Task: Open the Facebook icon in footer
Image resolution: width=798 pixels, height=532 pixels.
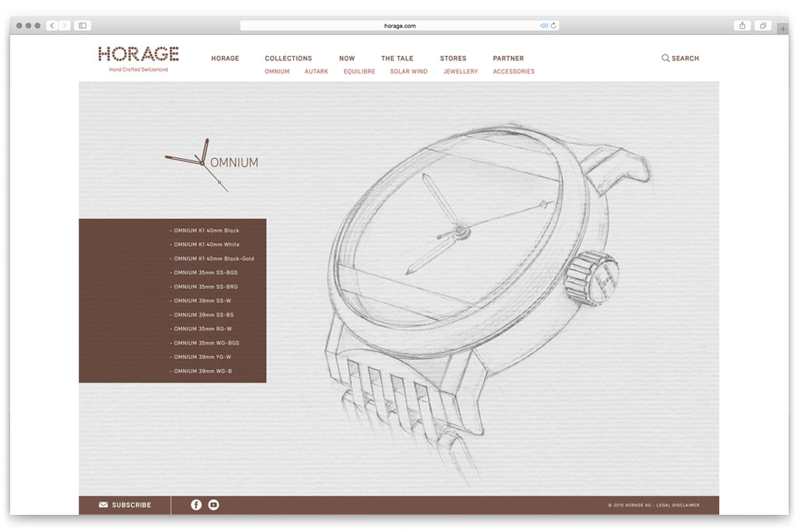Action: pyautogui.click(x=196, y=505)
